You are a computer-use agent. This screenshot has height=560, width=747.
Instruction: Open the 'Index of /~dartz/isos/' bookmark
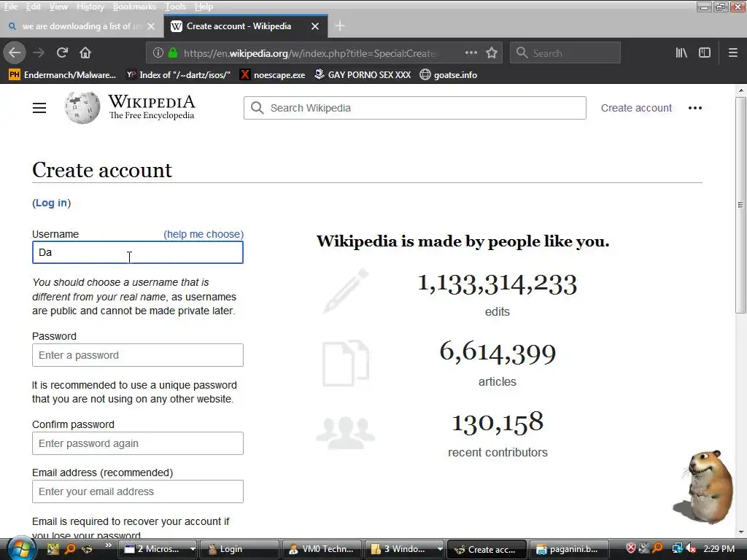tap(179, 75)
